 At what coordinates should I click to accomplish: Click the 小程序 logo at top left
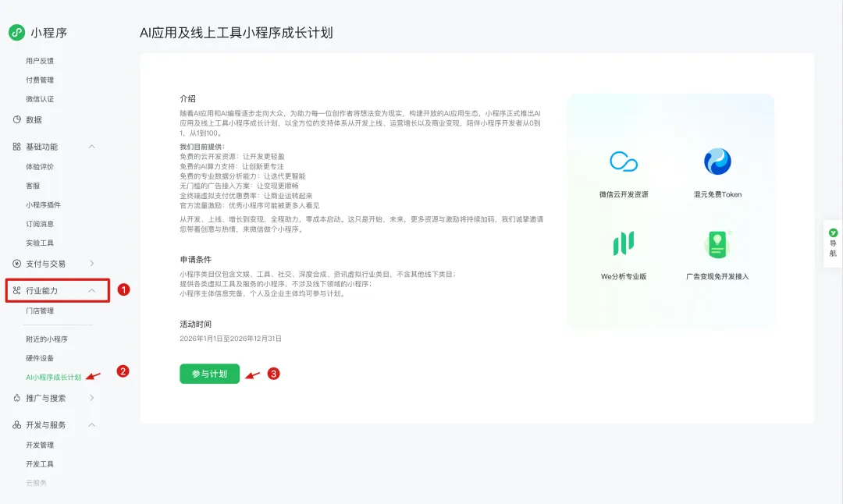(17, 33)
